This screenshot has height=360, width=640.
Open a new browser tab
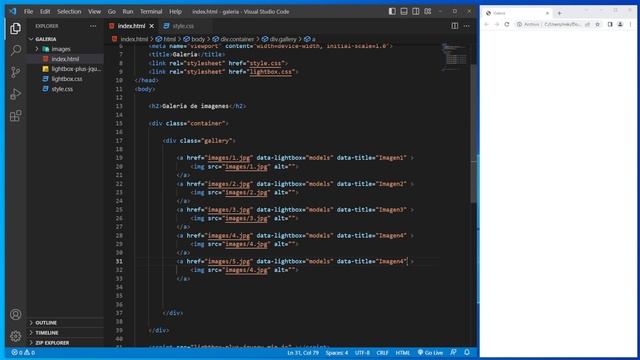click(560, 13)
